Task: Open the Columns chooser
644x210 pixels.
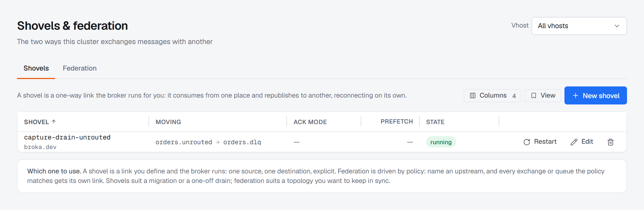Action: [492, 95]
